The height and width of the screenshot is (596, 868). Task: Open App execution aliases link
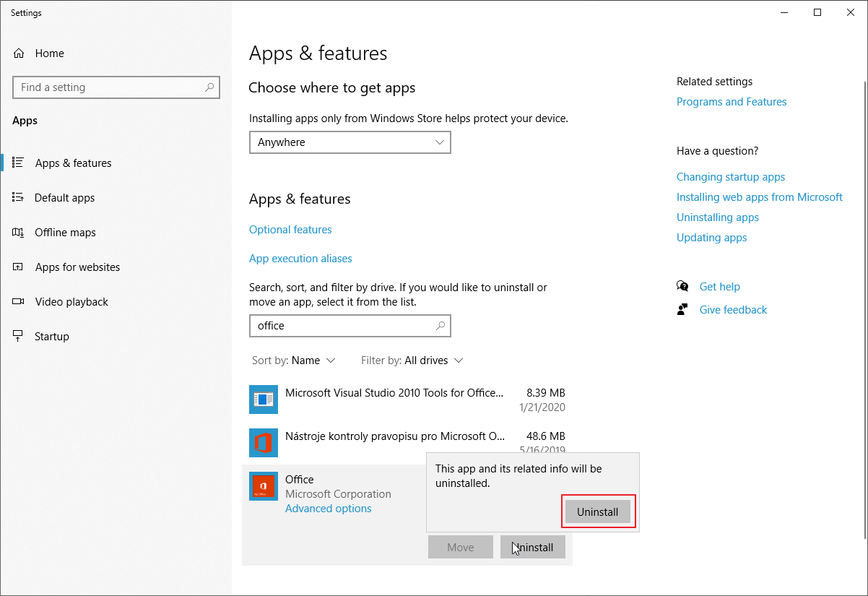[300, 259]
